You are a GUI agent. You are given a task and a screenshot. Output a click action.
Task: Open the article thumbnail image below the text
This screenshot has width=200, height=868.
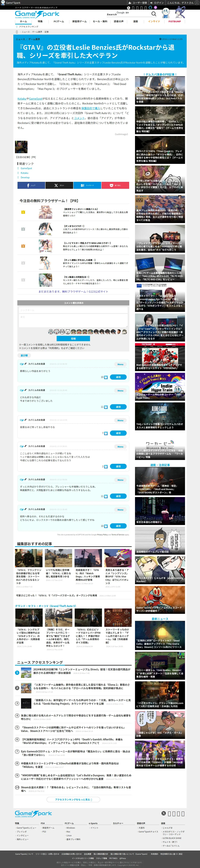point(21,147)
